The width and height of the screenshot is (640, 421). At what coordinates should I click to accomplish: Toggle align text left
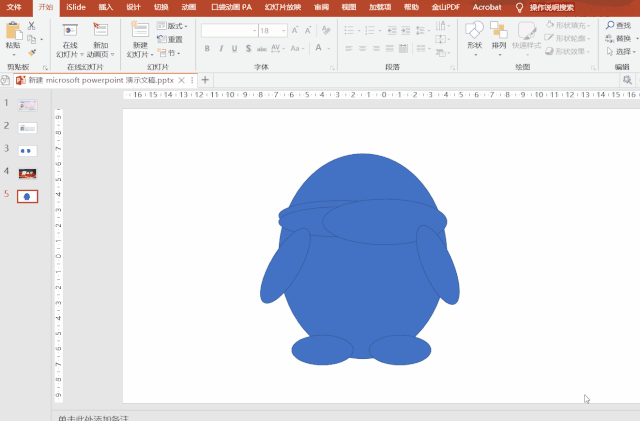click(349, 49)
